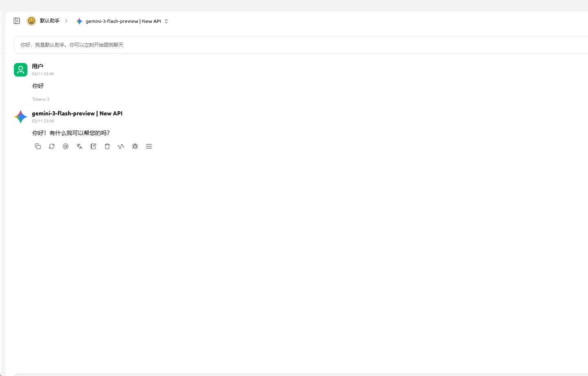Click the green user avatar
588x376 pixels.
coord(20,70)
